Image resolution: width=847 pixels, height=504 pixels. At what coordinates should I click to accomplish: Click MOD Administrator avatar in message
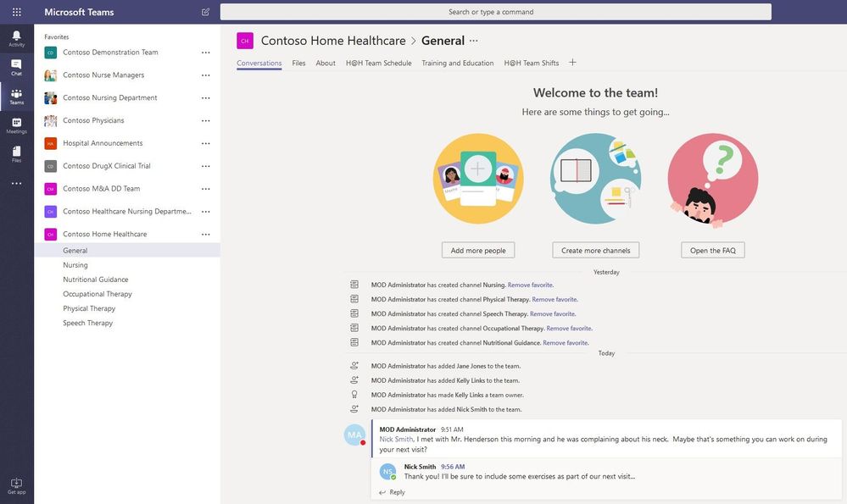(354, 435)
